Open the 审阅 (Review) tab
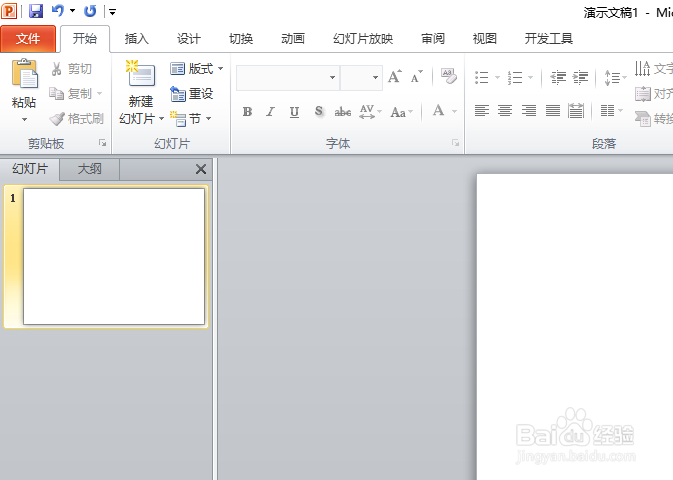The width and height of the screenshot is (673, 480). coord(433,39)
